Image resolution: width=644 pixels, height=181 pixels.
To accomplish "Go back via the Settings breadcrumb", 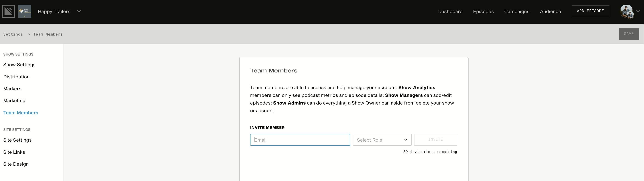I will click(13, 34).
